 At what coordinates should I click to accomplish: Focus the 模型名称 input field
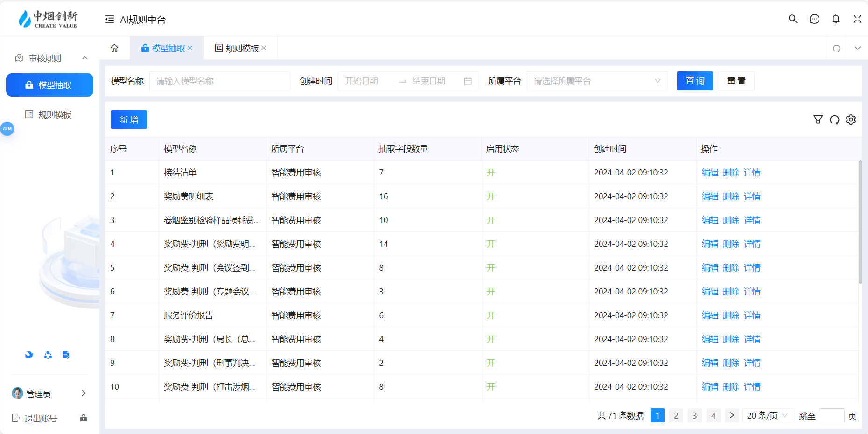220,81
